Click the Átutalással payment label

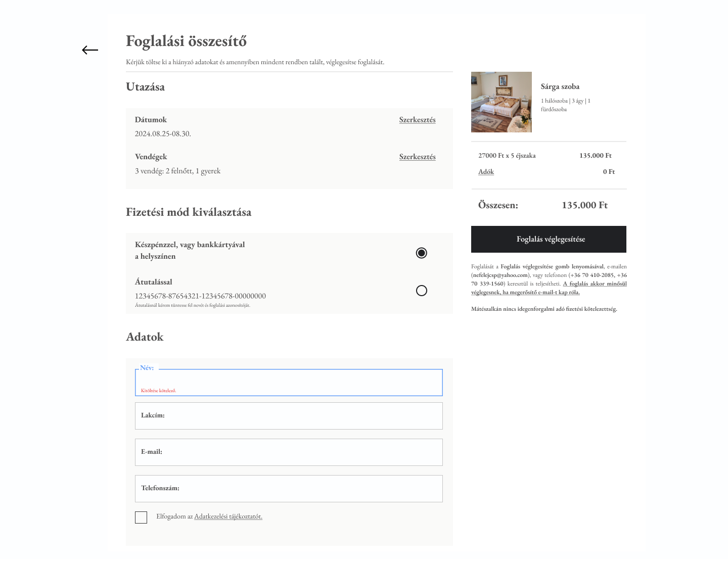[153, 282]
